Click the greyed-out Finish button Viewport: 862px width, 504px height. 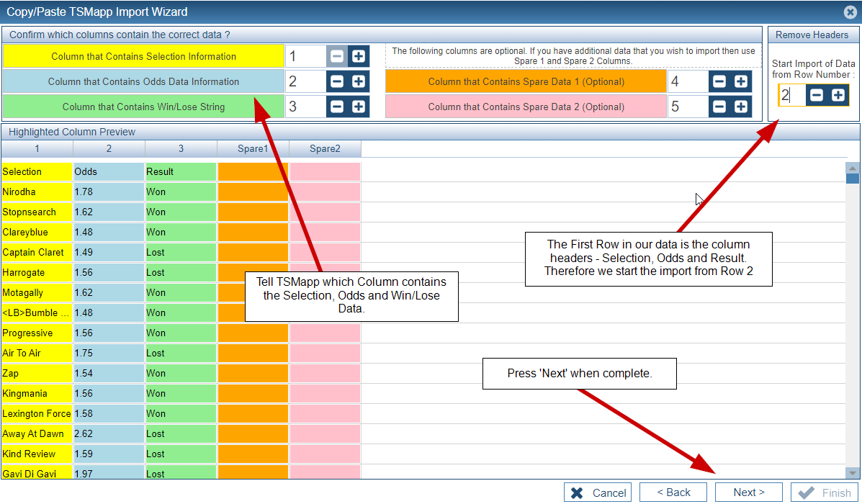coord(824,492)
